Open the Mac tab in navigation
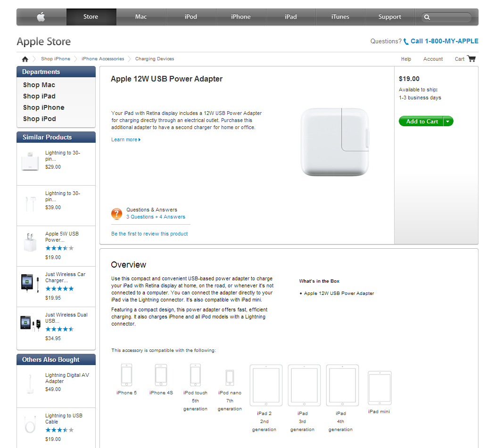495x448 pixels. coord(141,17)
